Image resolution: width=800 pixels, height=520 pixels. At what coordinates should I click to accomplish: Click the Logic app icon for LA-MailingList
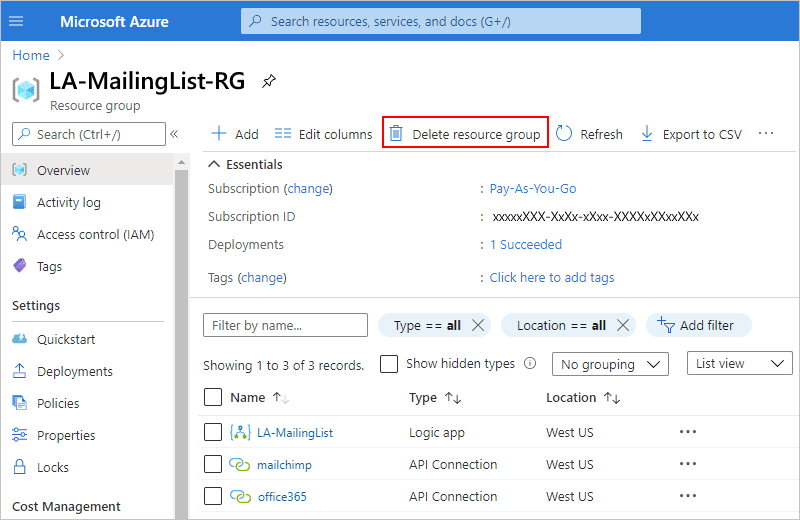(x=240, y=432)
